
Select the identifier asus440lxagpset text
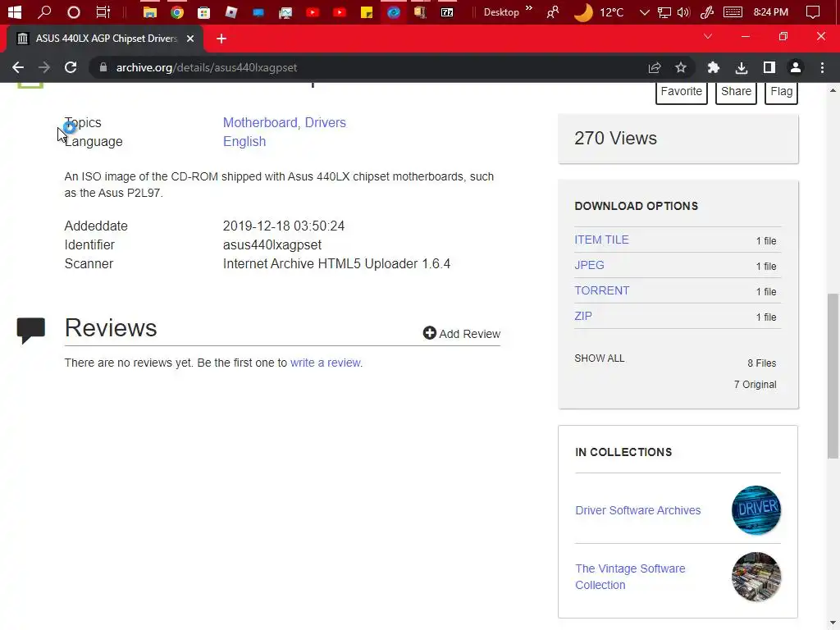[272, 244]
